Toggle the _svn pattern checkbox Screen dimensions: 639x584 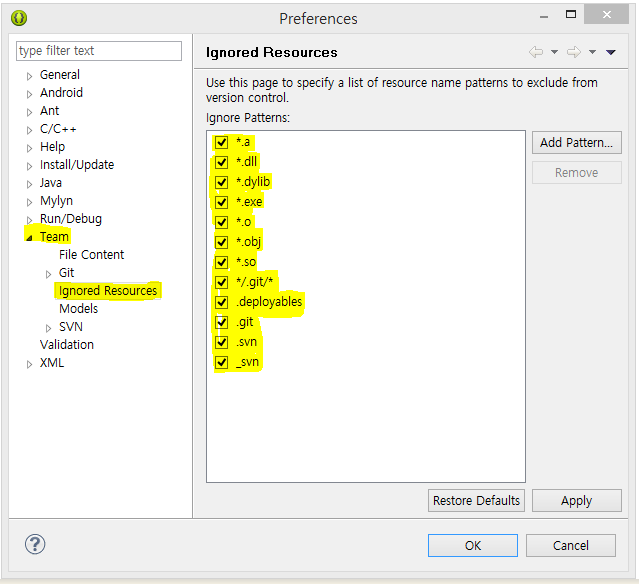point(221,362)
